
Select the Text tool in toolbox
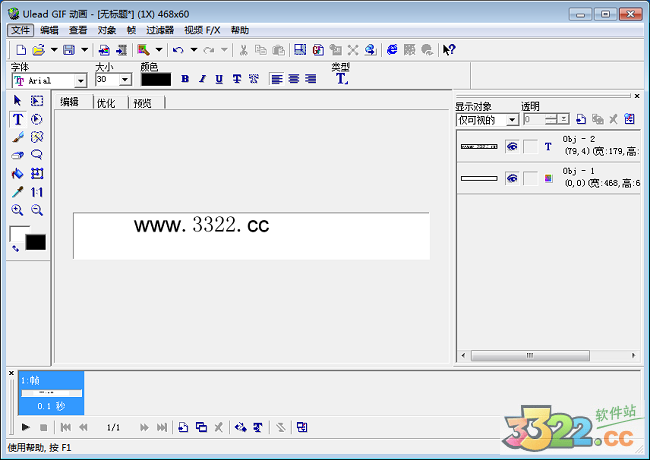click(18, 119)
